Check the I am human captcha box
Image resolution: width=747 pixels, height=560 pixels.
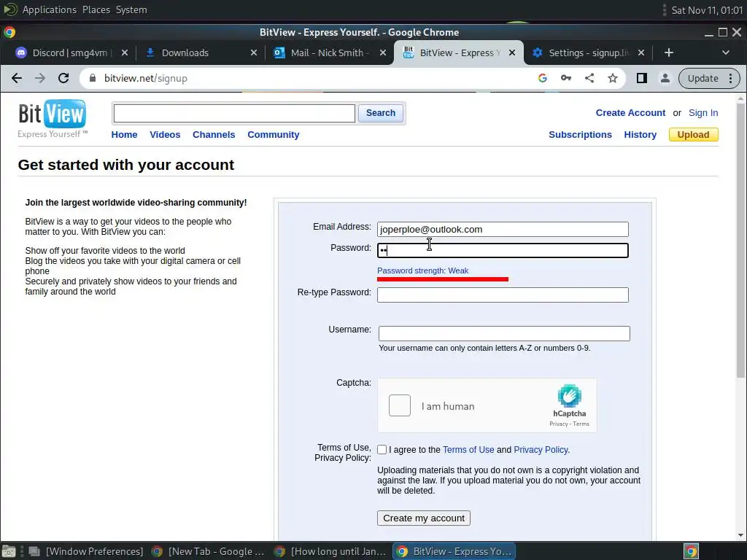399,405
